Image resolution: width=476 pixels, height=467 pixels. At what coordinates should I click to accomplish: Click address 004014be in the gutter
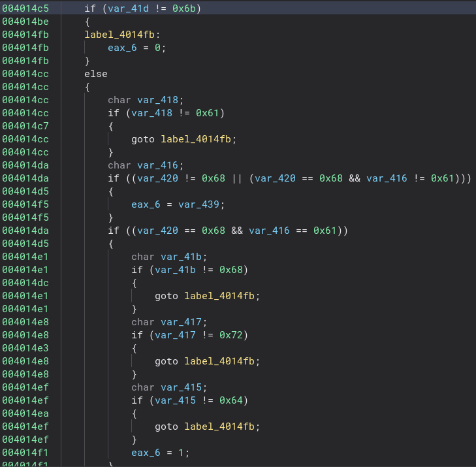coord(25,22)
